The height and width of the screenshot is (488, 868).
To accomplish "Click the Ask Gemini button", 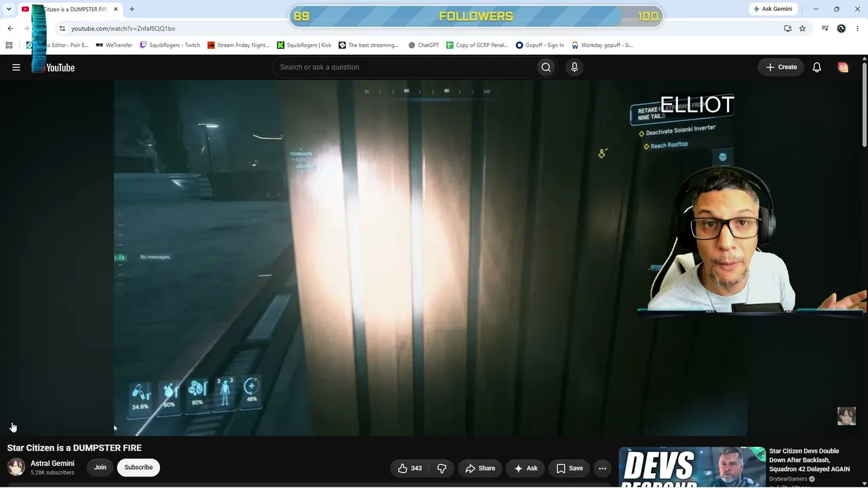I will 772,9.
